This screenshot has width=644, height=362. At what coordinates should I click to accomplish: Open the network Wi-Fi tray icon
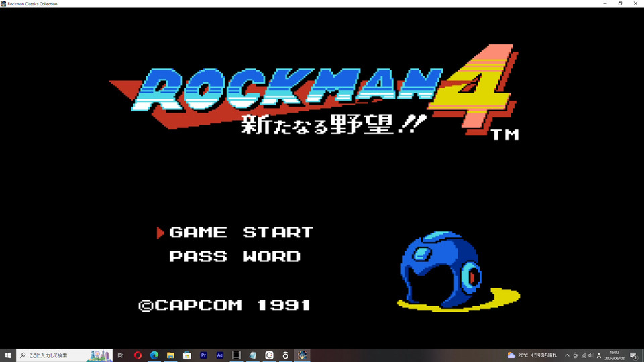(583, 355)
